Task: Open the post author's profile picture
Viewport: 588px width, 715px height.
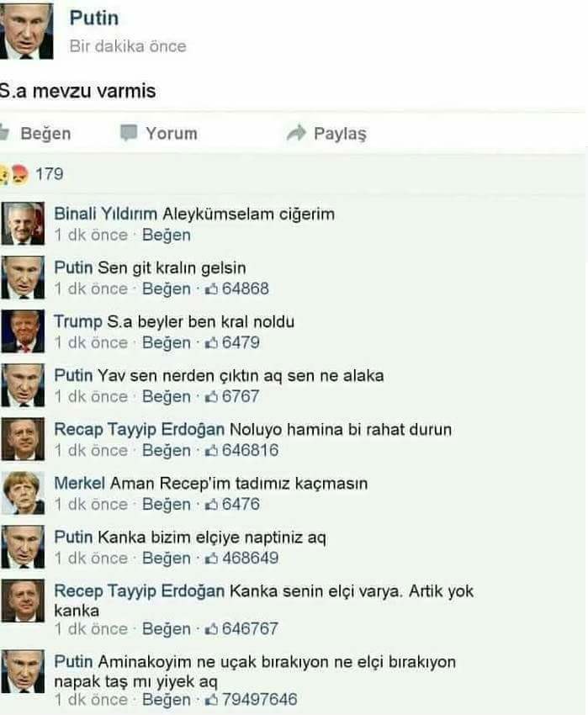Action: (26, 31)
